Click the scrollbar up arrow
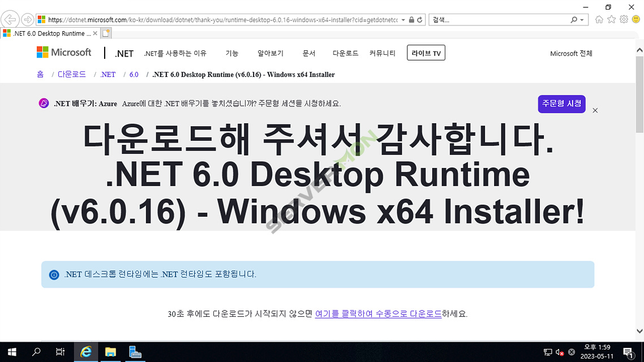 (639, 50)
